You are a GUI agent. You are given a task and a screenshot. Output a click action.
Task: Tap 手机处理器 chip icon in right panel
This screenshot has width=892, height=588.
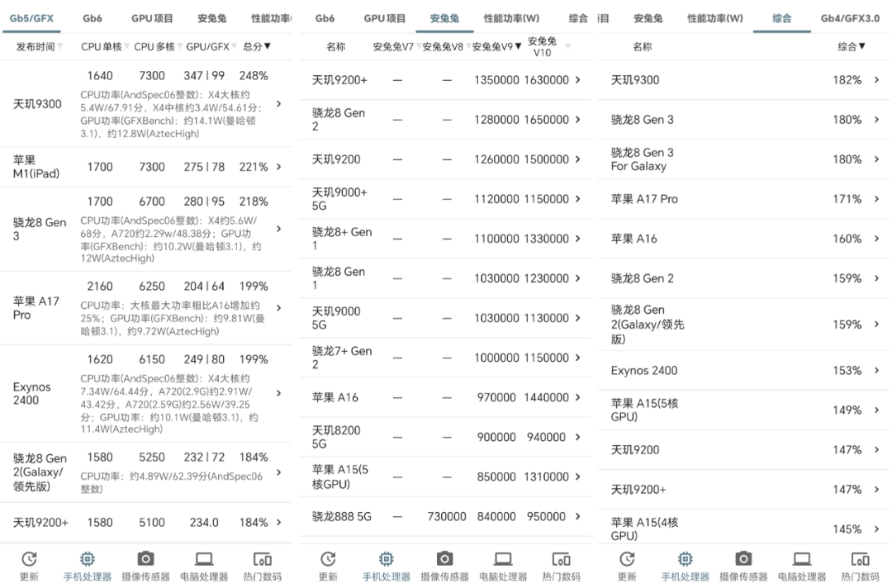686,559
